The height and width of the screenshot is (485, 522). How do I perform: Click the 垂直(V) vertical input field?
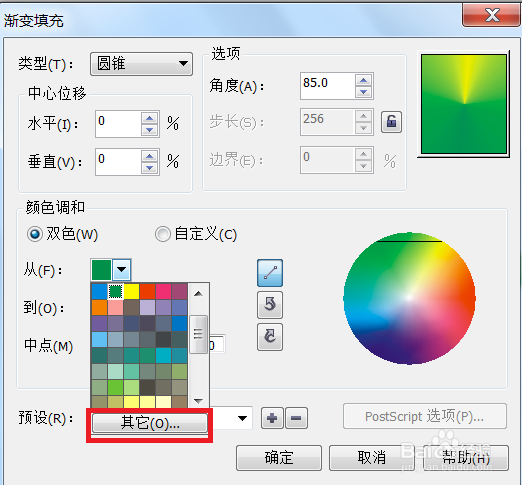point(118,162)
